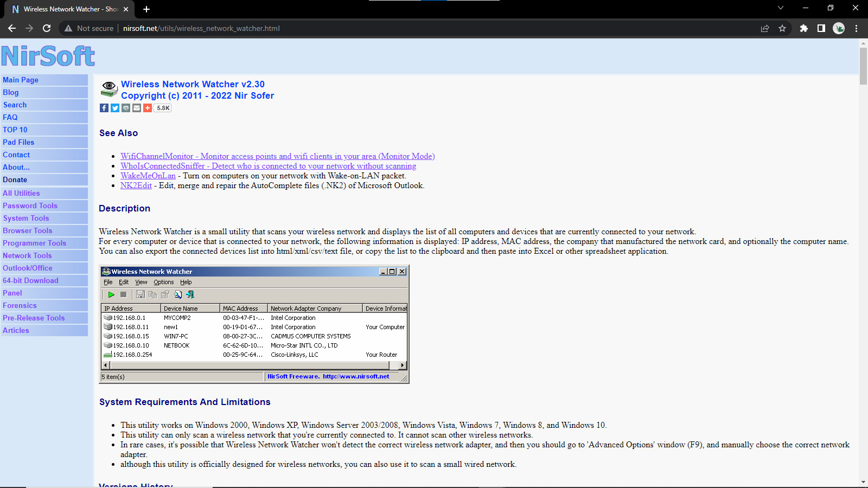Open the WifiChannelMonitor link
This screenshot has height=488, width=868.
point(278,156)
